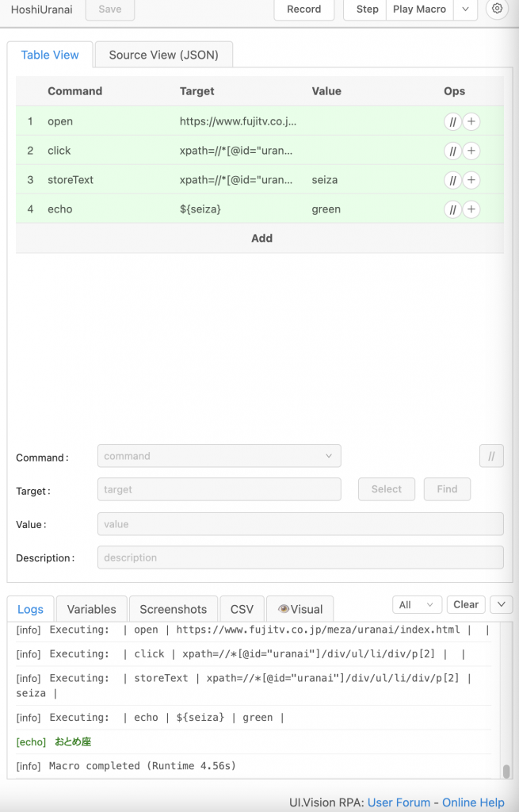519x812 pixels.
Task: Select the click command cell in row 2
Action: pyautogui.click(x=59, y=151)
